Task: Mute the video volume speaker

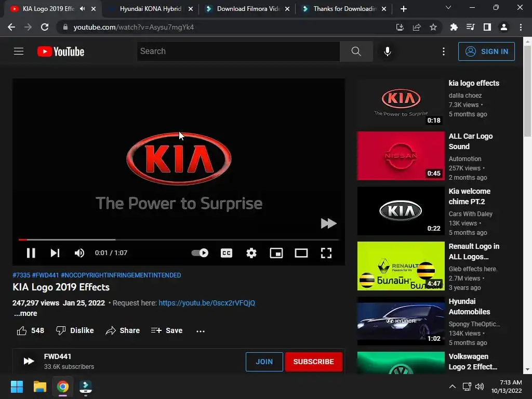Action: tap(79, 253)
